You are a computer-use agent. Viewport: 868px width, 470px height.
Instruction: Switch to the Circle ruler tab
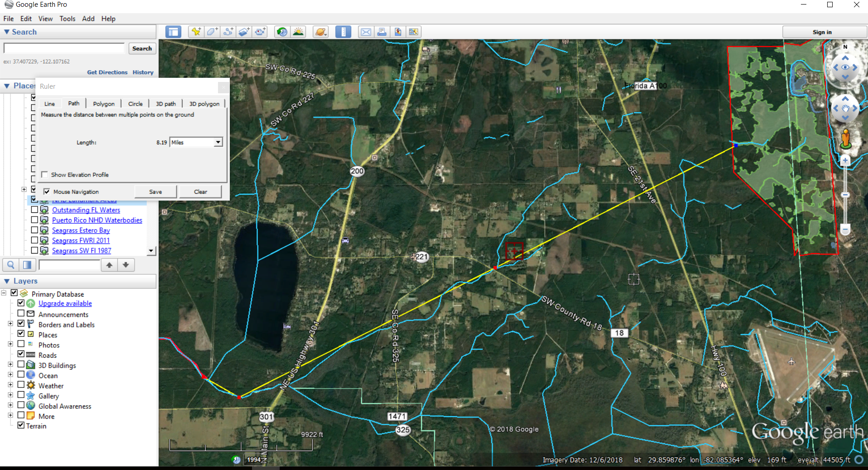135,104
